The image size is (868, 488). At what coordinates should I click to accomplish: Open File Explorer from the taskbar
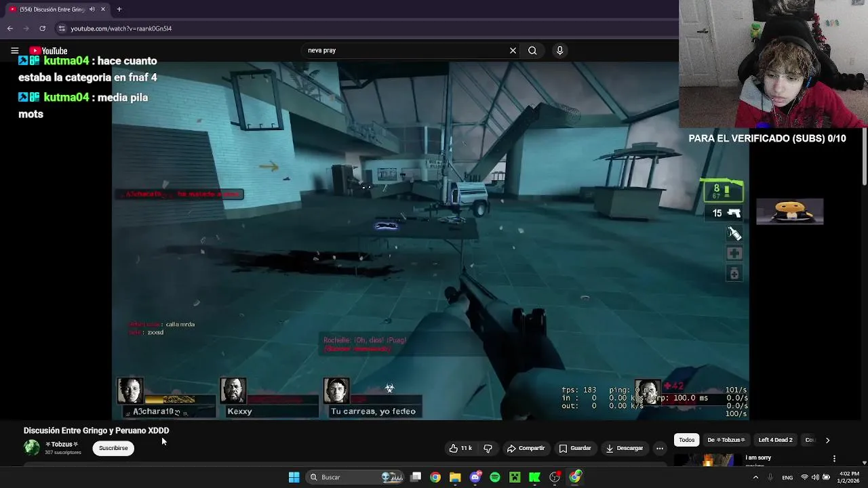[455, 477]
